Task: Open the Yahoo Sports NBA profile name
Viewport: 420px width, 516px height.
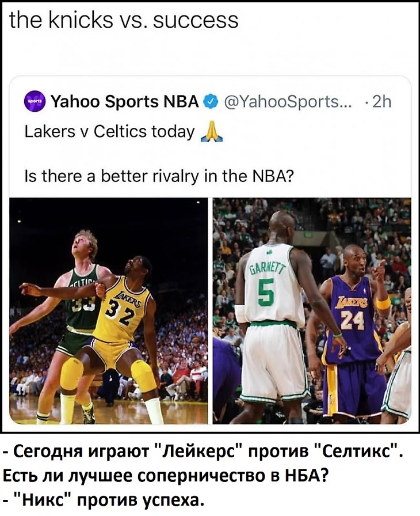Action: [x=125, y=102]
